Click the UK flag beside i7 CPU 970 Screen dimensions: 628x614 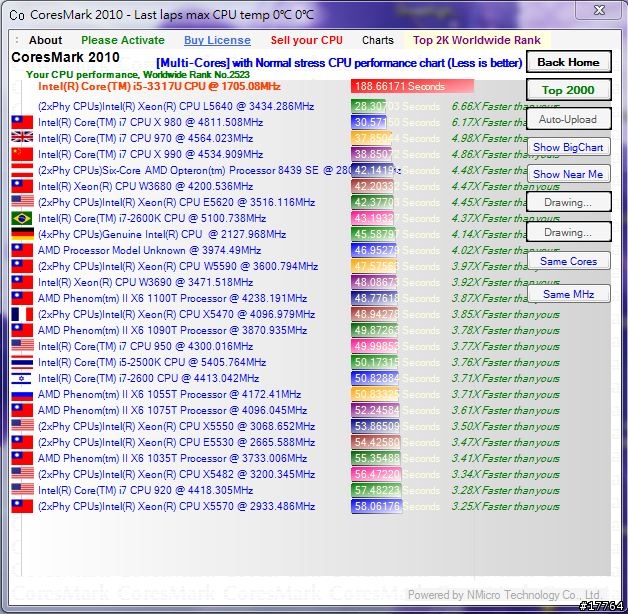point(22,138)
